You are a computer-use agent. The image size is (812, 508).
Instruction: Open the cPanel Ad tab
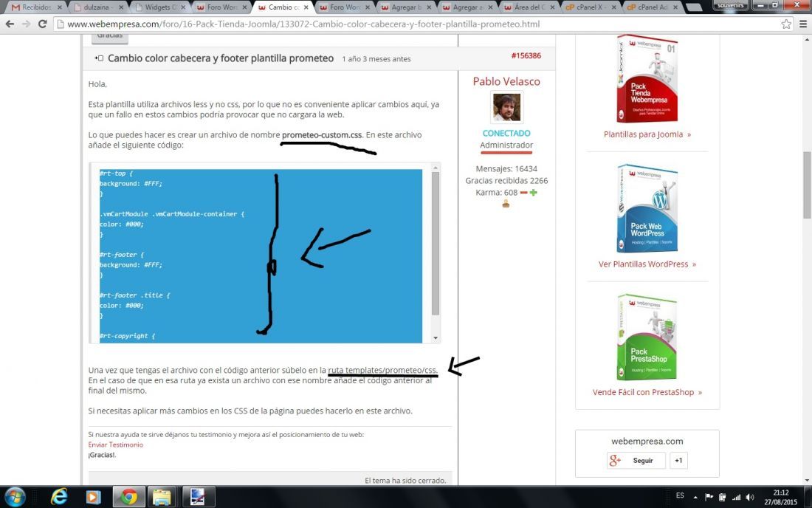[653, 7]
